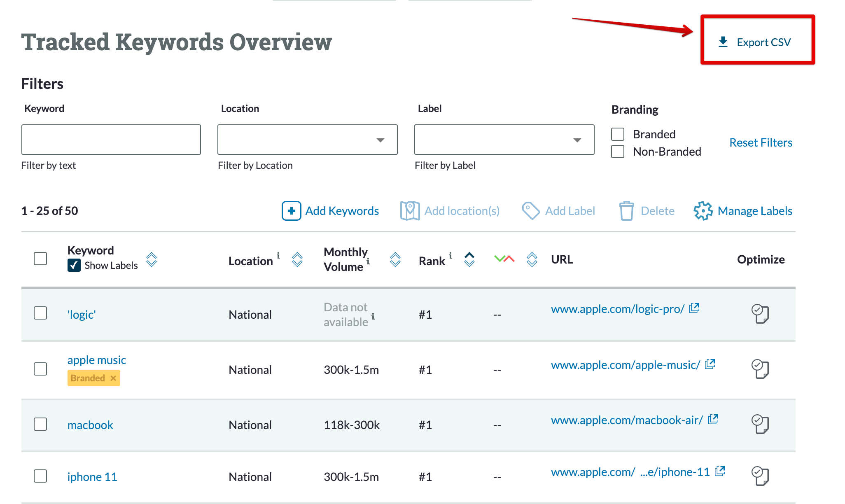
Task: Click external link icon for macbook-air URL
Action: [713, 419]
